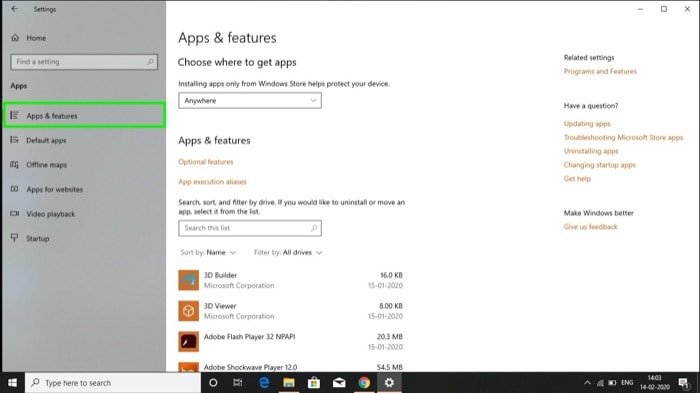The image size is (700, 393).
Task: Click the Startup sidebar icon
Action: [x=14, y=238]
